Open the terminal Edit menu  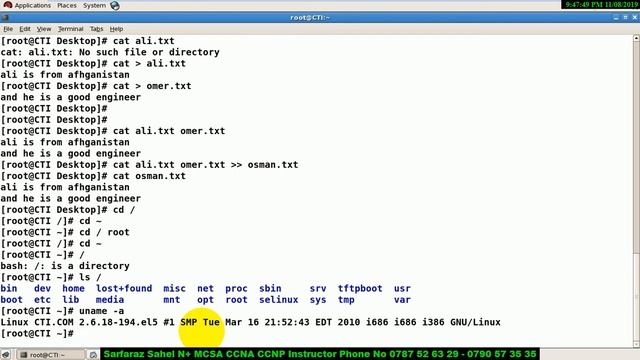(25, 29)
